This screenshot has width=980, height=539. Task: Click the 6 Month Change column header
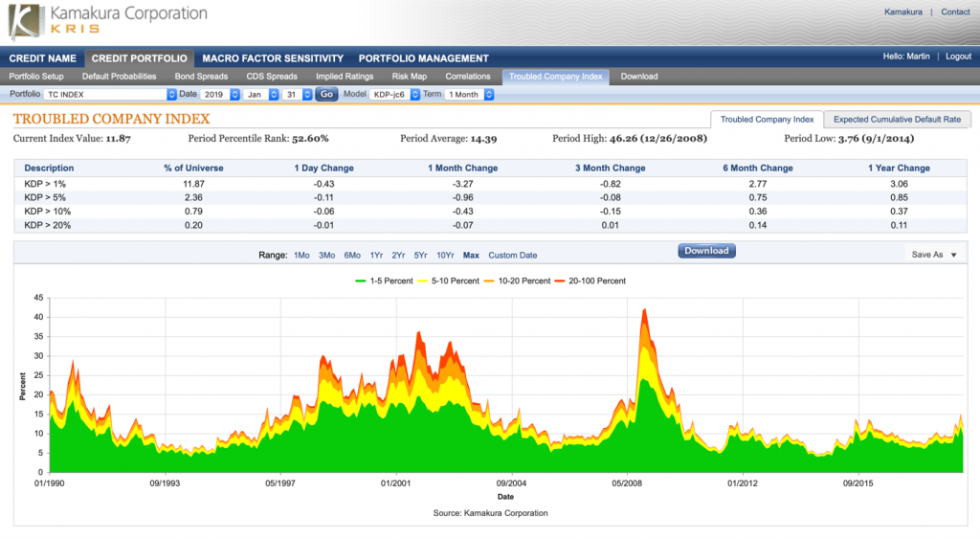pos(758,168)
